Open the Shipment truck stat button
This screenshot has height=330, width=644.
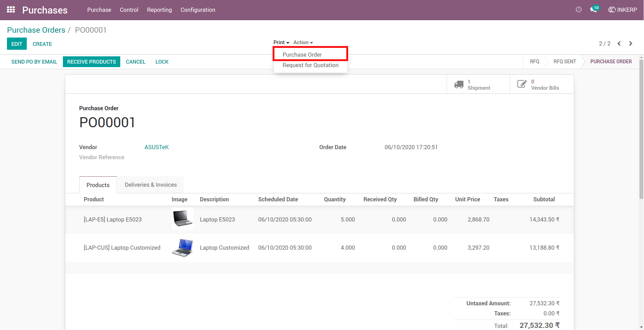[x=478, y=84]
